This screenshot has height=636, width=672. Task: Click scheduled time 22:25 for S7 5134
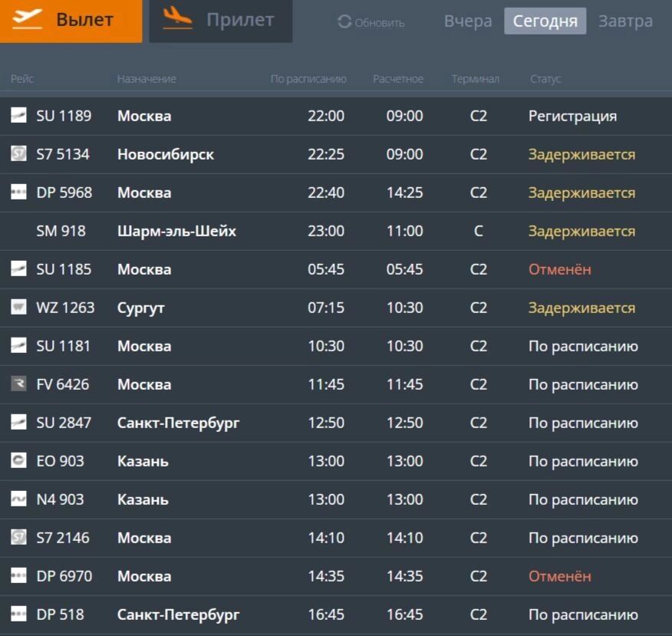tap(326, 154)
